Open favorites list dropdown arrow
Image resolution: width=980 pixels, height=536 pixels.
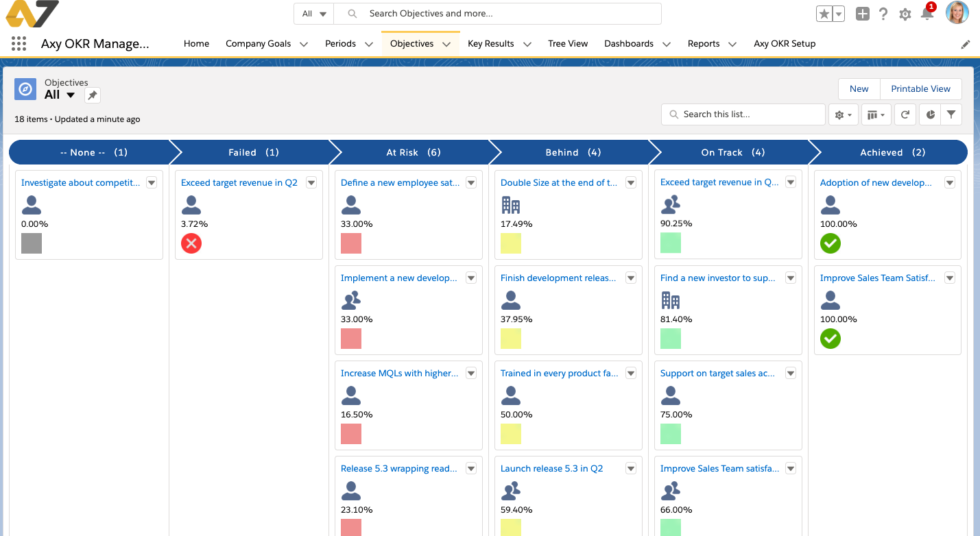tap(838, 14)
